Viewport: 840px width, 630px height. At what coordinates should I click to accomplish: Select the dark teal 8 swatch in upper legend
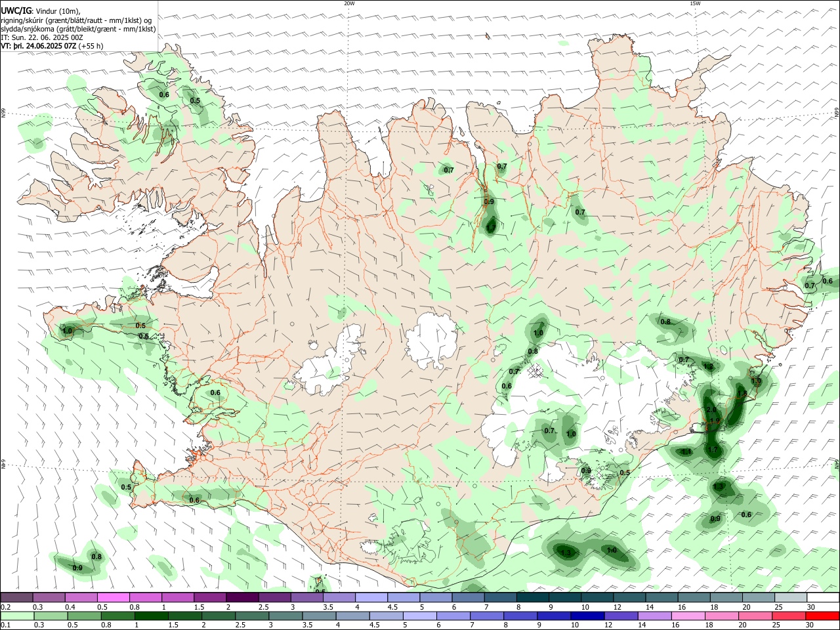(533, 598)
